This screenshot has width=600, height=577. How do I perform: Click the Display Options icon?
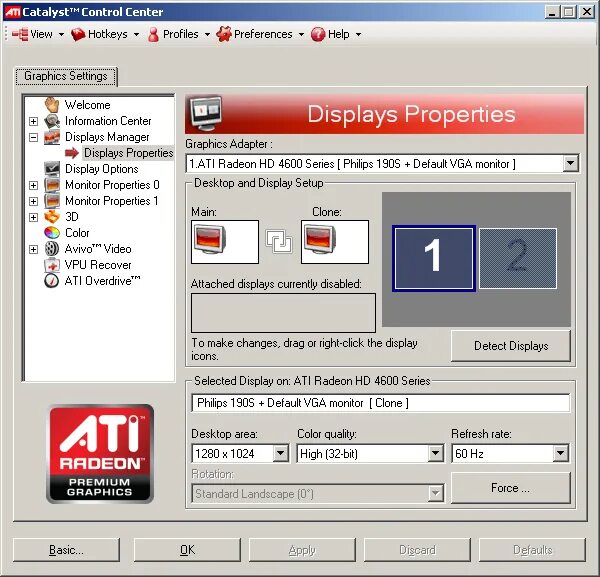pyautogui.click(x=52, y=169)
